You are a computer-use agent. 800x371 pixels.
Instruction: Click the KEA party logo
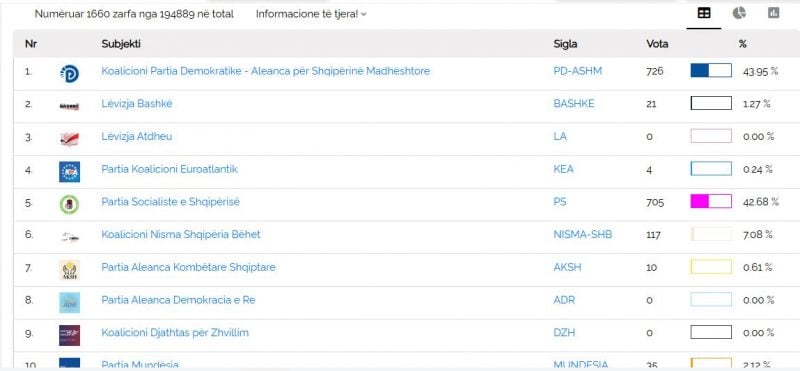point(69,171)
